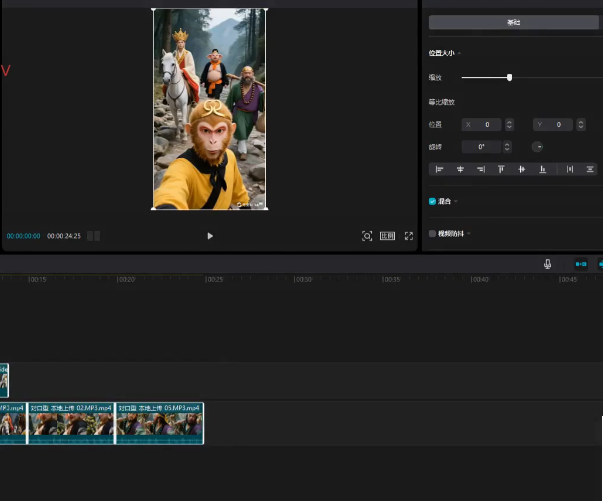
Task: Open the aspect ratio 比例 button
Action: (x=387, y=236)
